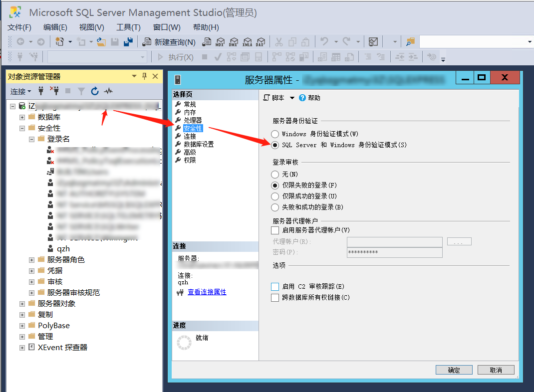Select failed logins only (仅限失败的登录) option
This screenshot has height=392, width=534.
275,186
